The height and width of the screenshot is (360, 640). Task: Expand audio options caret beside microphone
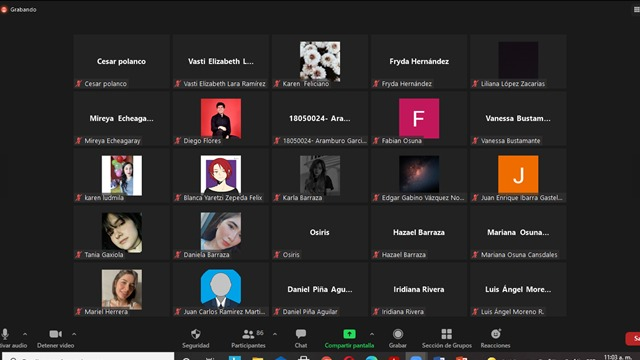click(25, 334)
